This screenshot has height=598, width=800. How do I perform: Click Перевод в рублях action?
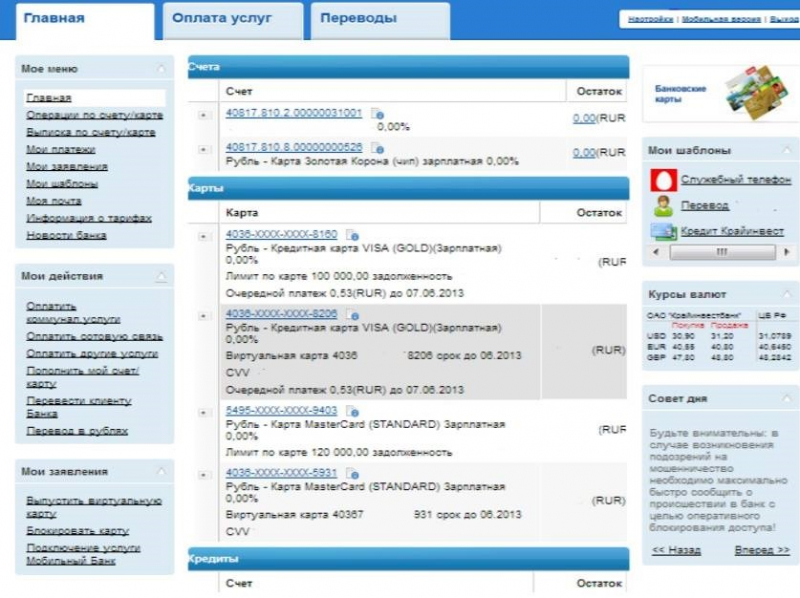click(x=77, y=431)
